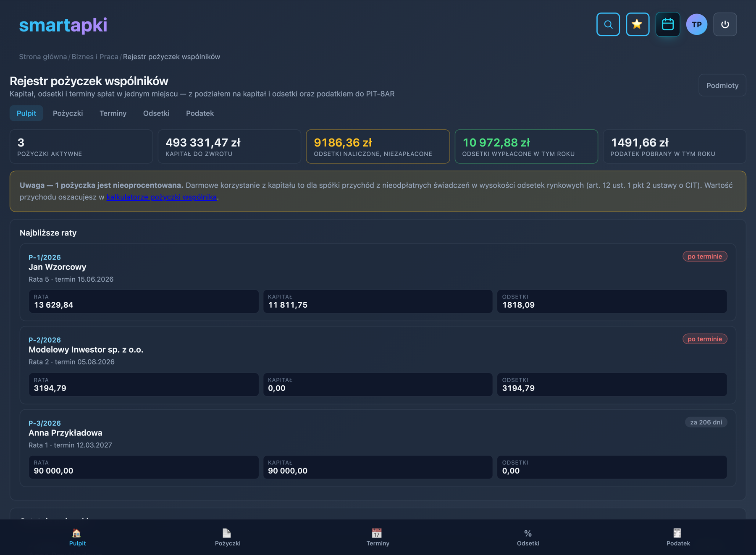Select the Podatek tab
Image resolution: width=756 pixels, height=555 pixels.
pyautogui.click(x=200, y=113)
